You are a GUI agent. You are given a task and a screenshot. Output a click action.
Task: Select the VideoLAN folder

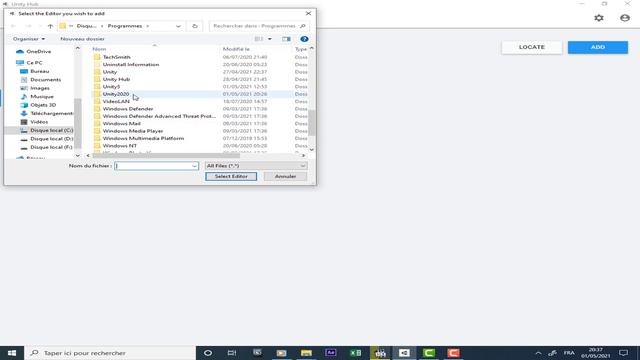tap(116, 101)
